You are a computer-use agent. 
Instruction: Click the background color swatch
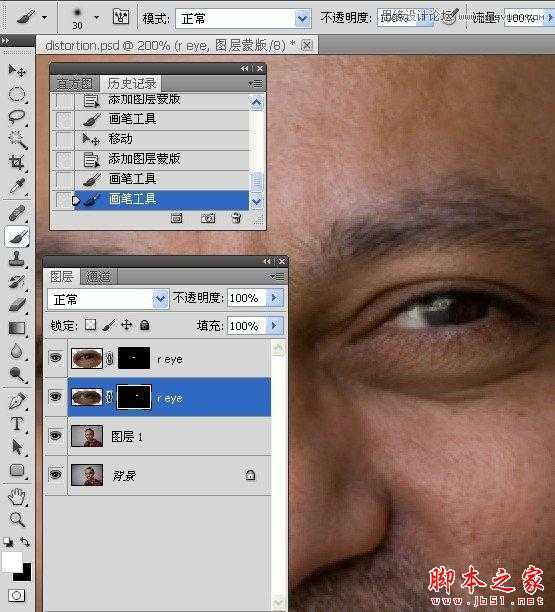click(x=25, y=574)
